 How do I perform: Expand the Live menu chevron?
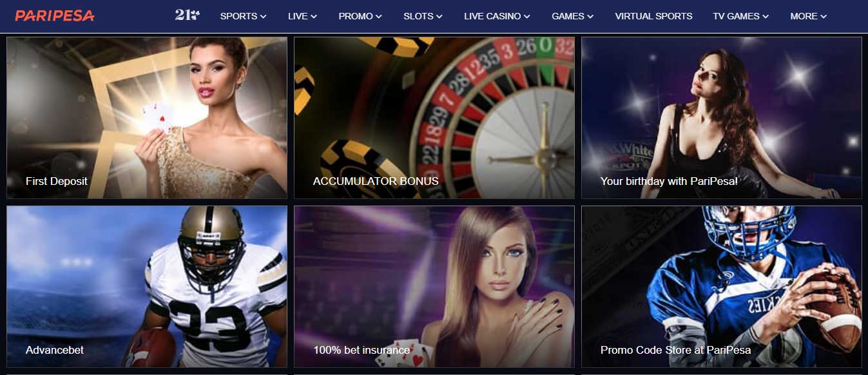pos(314,17)
